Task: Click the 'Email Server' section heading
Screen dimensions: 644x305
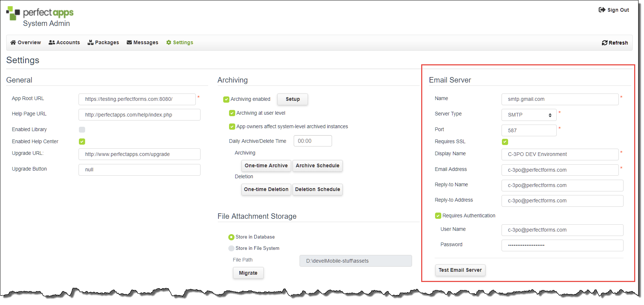Action: point(450,80)
